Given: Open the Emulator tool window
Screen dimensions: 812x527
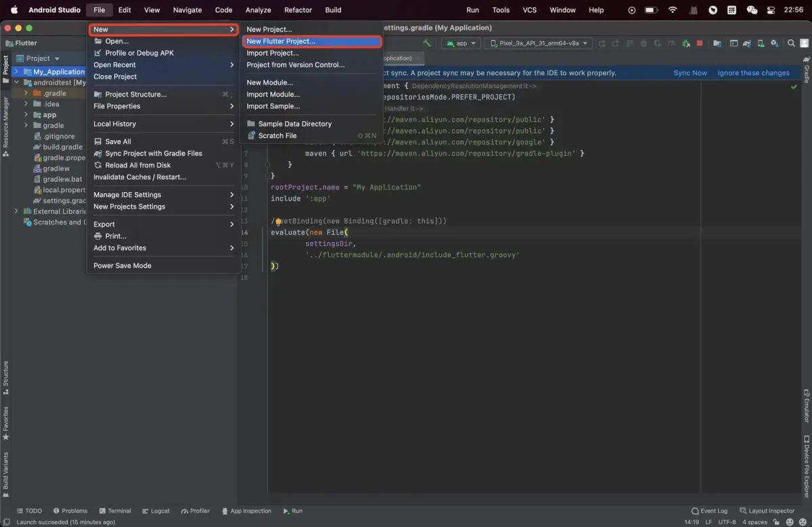Looking at the screenshot, I should [807, 406].
